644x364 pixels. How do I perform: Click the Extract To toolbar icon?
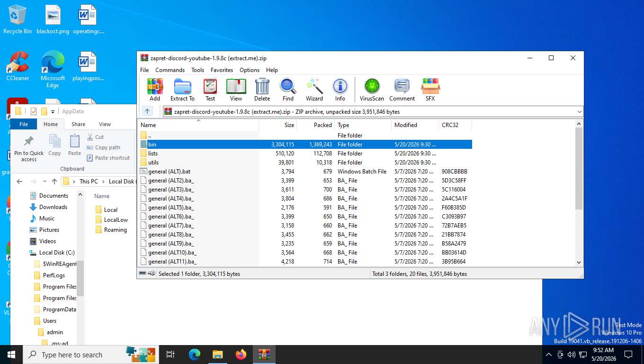pos(182,90)
